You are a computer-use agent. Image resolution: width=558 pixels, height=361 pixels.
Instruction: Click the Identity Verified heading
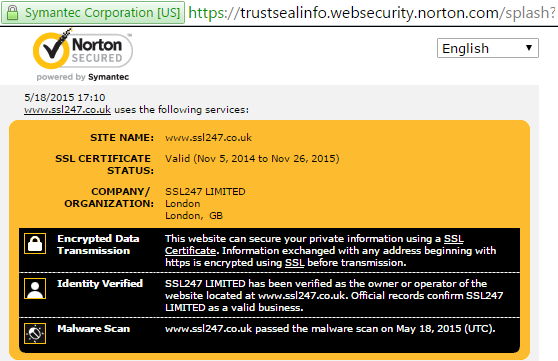100,283
